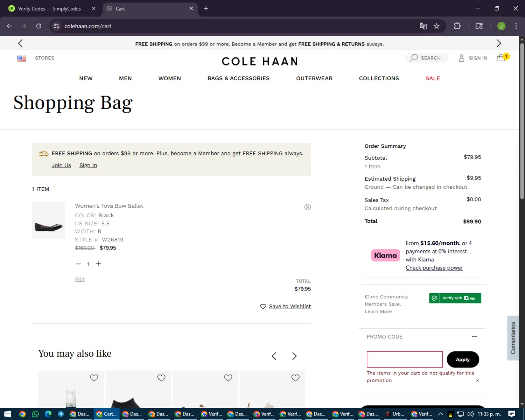Open Bags & Accessories menu
The height and width of the screenshot is (420, 525).
point(238,78)
